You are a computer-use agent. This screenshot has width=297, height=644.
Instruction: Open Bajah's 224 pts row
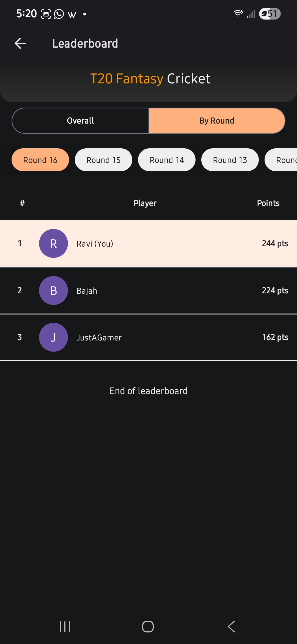tap(148, 291)
